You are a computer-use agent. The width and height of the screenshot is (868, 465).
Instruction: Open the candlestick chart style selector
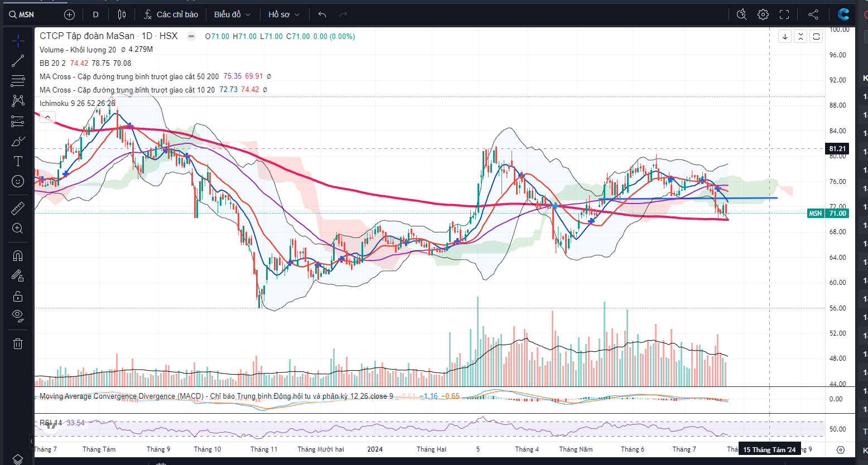(x=122, y=14)
